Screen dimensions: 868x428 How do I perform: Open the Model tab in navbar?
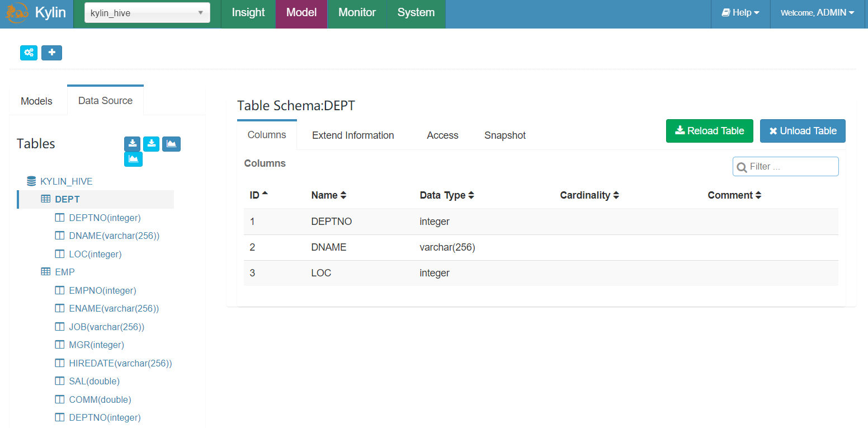pos(301,13)
